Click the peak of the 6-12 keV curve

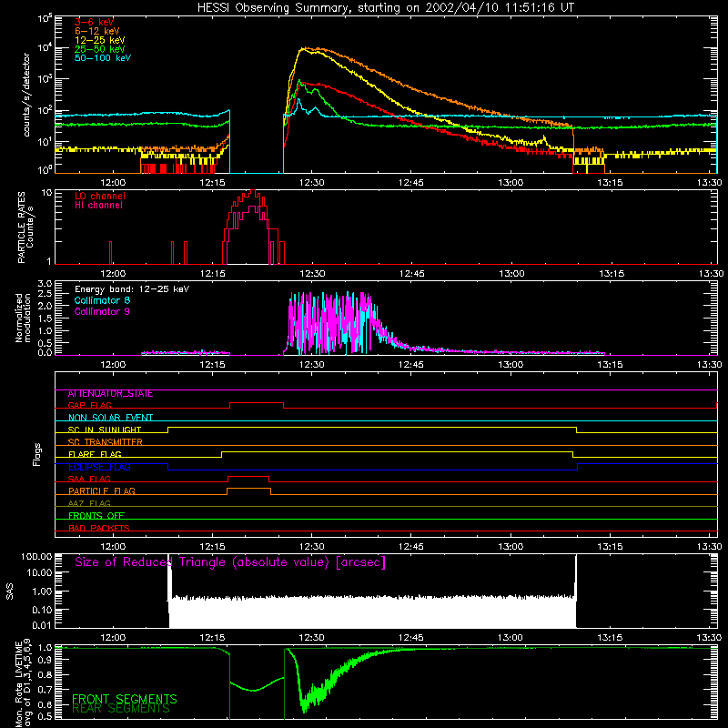[x=306, y=47]
